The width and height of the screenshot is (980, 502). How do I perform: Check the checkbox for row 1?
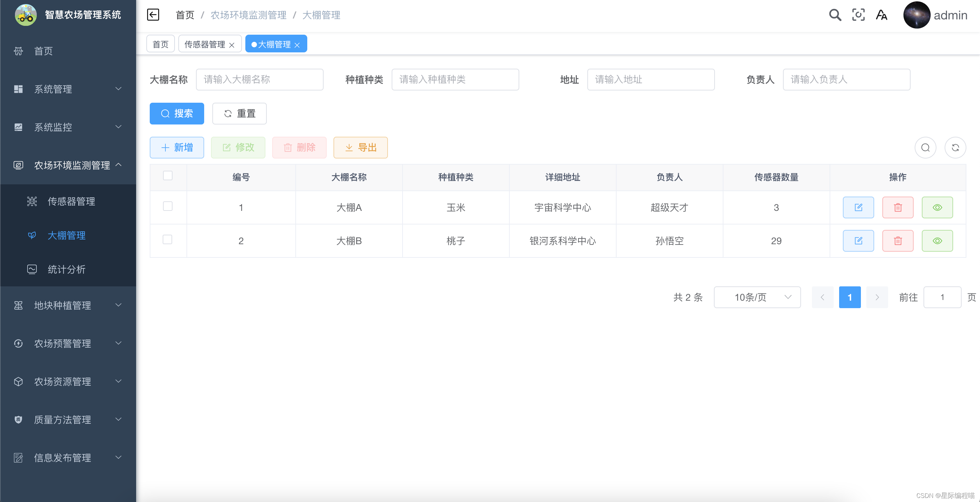click(x=168, y=206)
